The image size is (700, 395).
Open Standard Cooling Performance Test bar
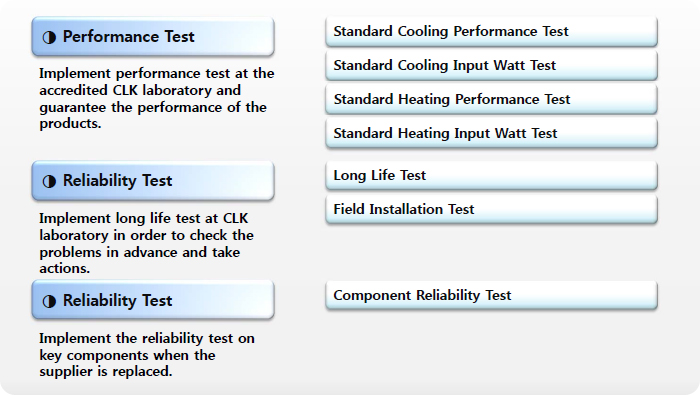tap(492, 32)
